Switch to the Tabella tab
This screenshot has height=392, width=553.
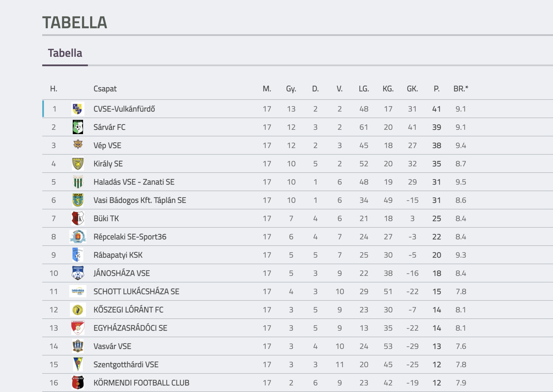click(65, 53)
